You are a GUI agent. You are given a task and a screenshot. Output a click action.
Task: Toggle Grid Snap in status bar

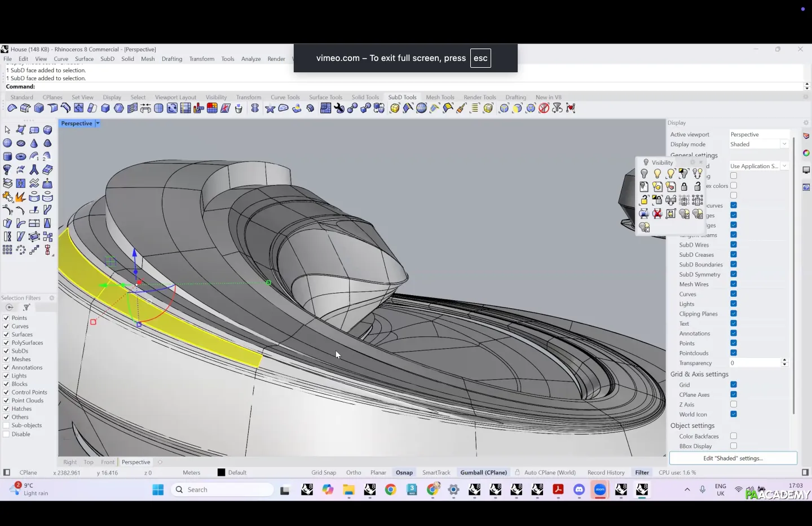[324, 473]
